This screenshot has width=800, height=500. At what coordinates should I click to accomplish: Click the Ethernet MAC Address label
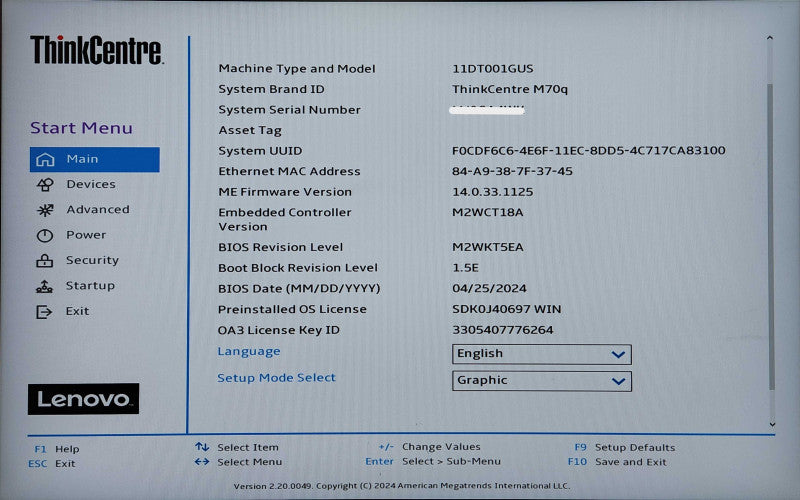coord(289,171)
